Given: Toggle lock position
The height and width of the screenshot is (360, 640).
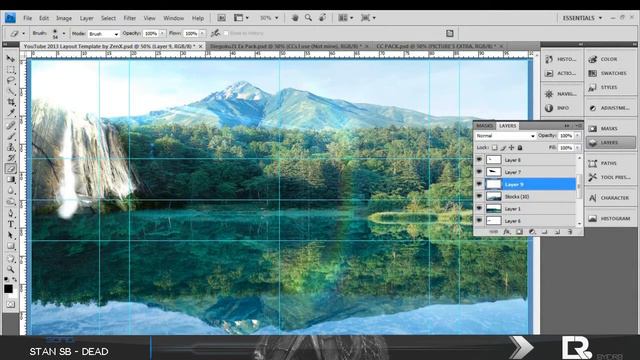Looking at the screenshot, I should 511,147.
